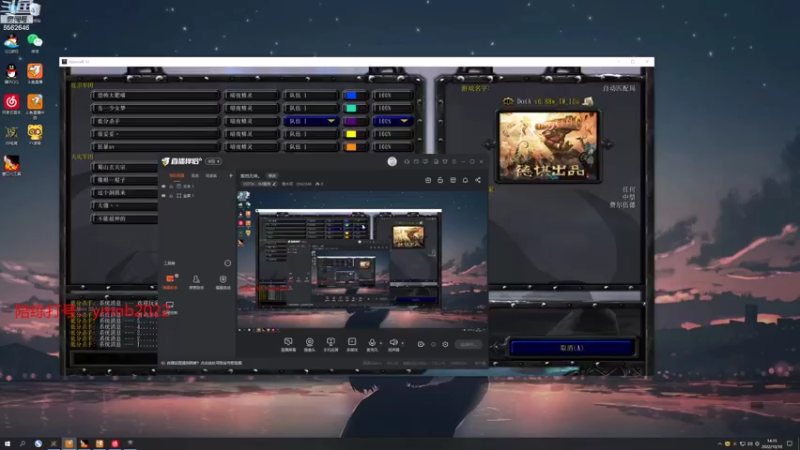Click small tag button beside stream title text
The image size is (800, 450).
272,176
